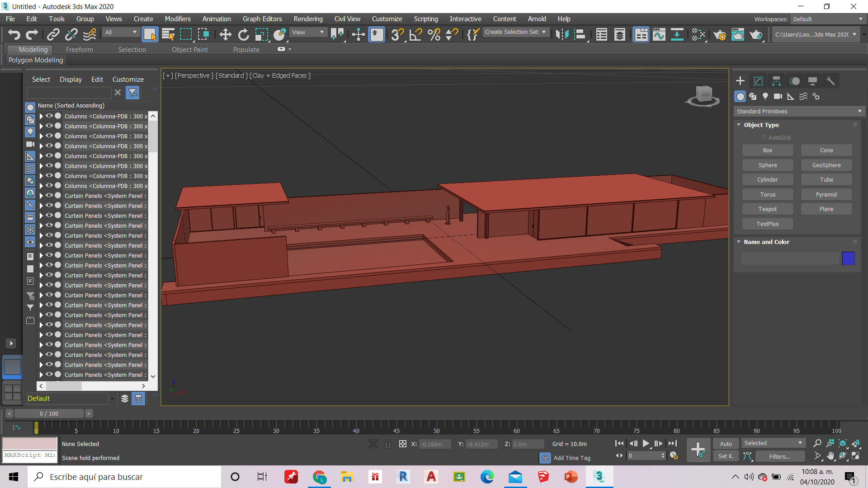Screen dimensions: 868x488
Task: Click the Mirror tool icon
Action: click(562, 34)
